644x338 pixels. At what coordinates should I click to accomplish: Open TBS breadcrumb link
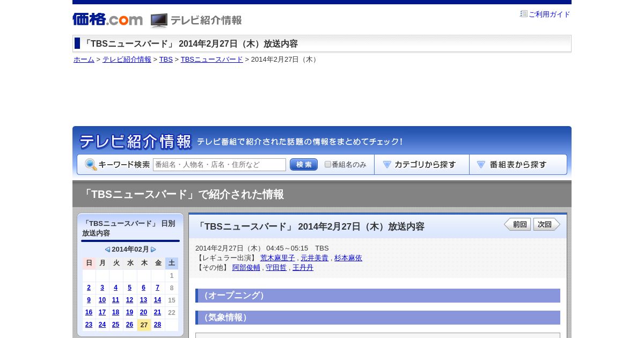click(166, 60)
